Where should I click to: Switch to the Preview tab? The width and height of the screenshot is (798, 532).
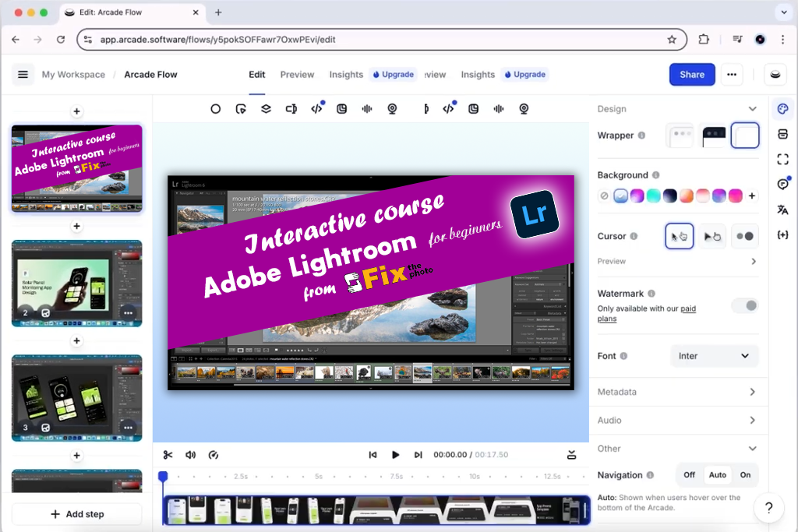[x=297, y=75]
